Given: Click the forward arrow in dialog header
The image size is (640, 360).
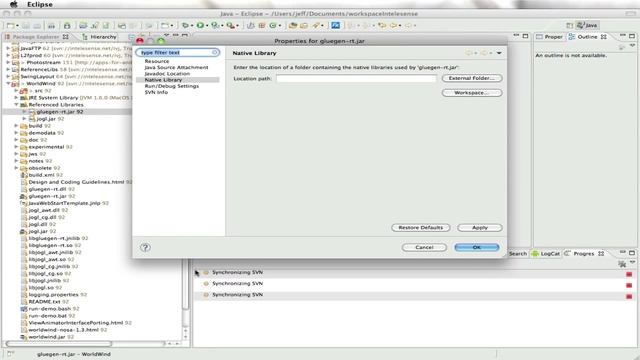Looking at the screenshot, I should 484,53.
